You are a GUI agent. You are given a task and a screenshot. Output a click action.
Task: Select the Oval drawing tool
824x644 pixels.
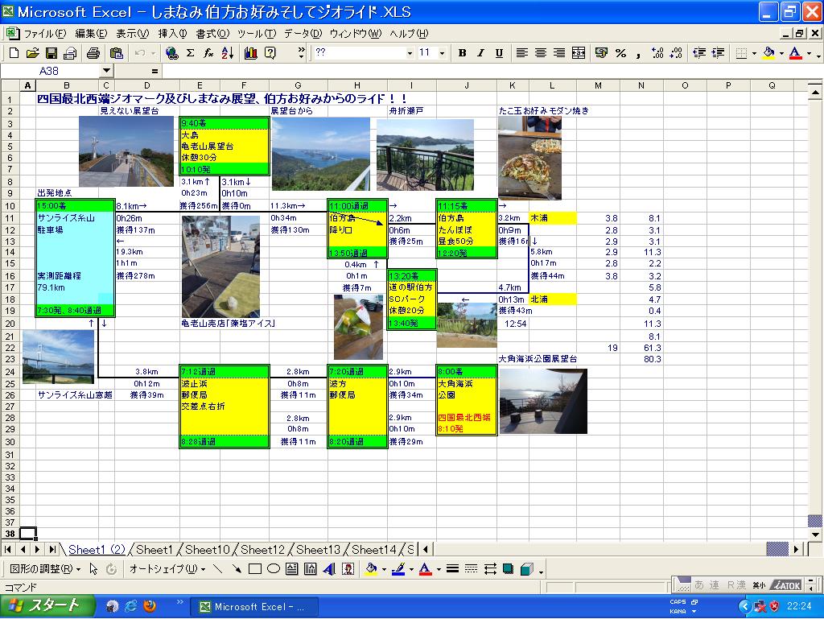(x=273, y=569)
